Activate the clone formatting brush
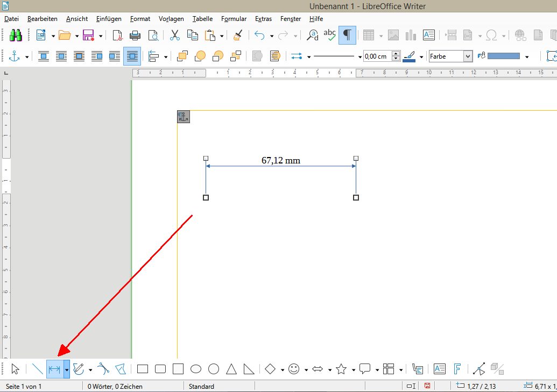 click(x=238, y=35)
